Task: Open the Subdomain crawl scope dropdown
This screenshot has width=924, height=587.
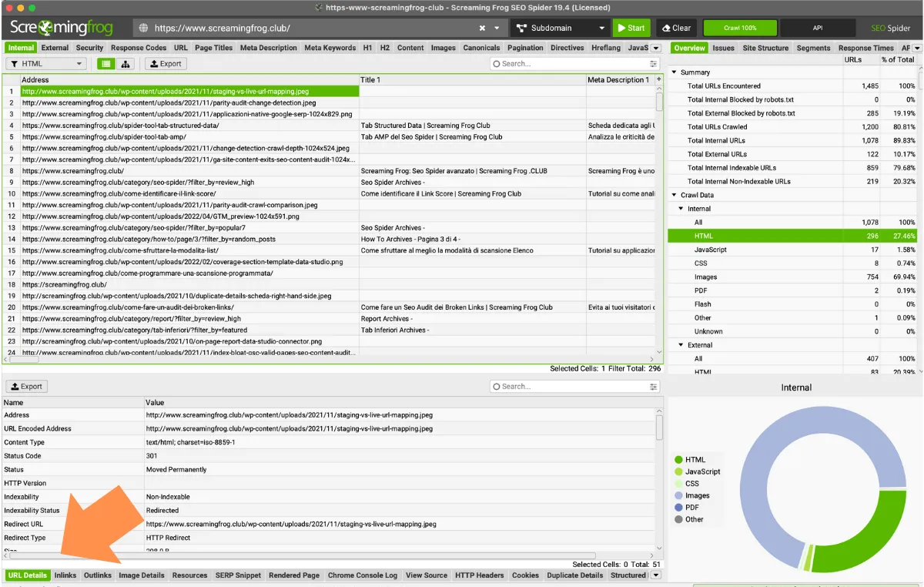Action: [x=602, y=28]
